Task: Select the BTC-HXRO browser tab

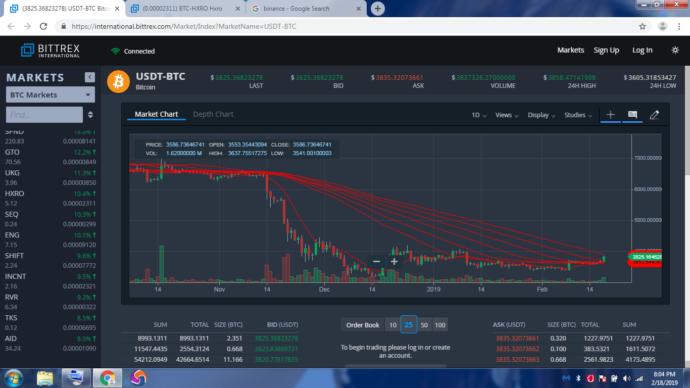Action: [x=186, y=9]
